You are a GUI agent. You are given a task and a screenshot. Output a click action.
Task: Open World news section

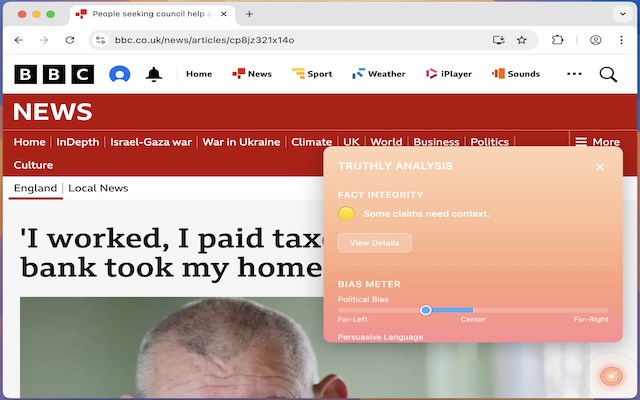click(x=386, y=142)
